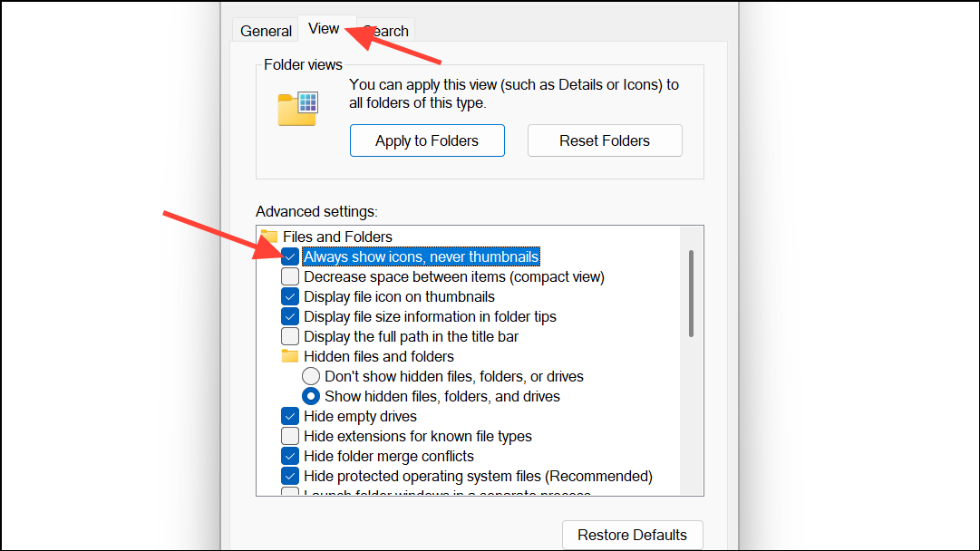Viewport: 980px width, 551px height.
Task: Click Restore Defaults
Action: coord(632,535)
